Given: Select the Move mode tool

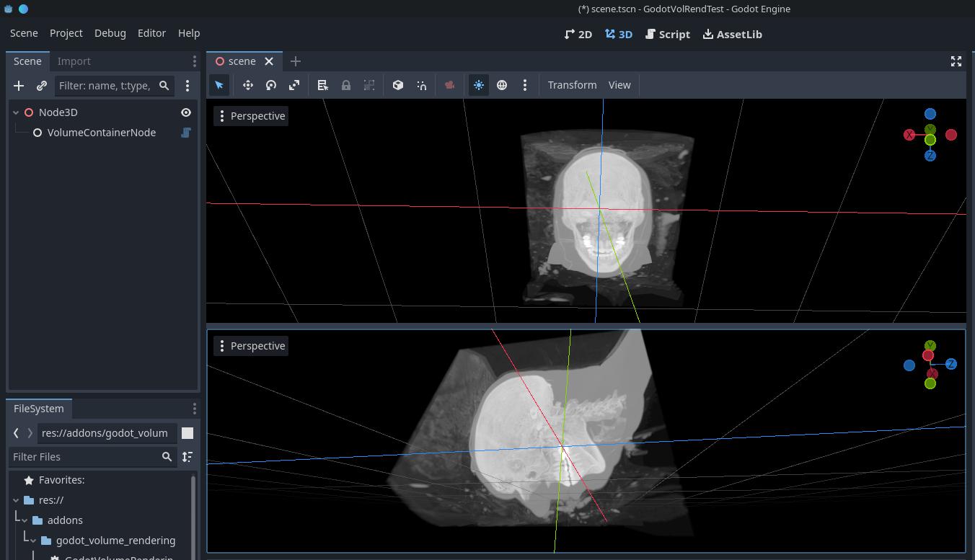Looking at the screenshot, I should pyautogui.click(x=248, y=85).
